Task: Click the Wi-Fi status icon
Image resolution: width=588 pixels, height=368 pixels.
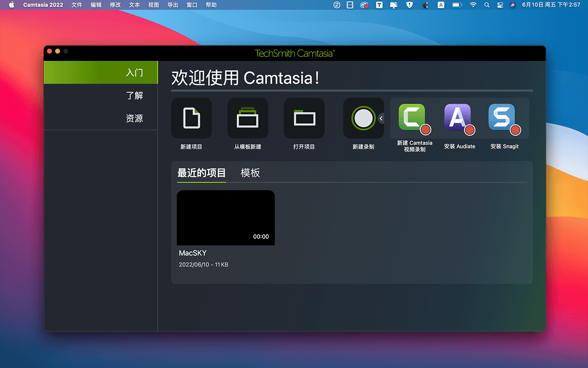Action: [x=473, y=5]
